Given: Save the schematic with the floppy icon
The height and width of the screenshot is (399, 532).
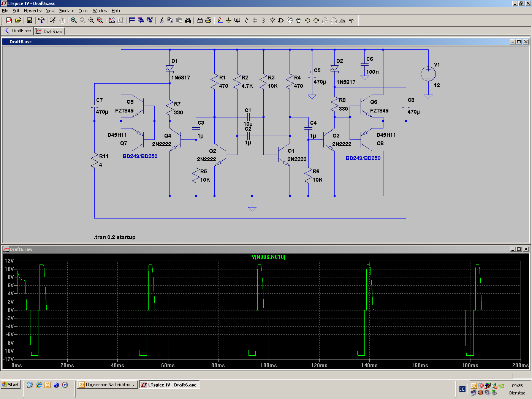Looking at the screenshot, I should point(30,21).
